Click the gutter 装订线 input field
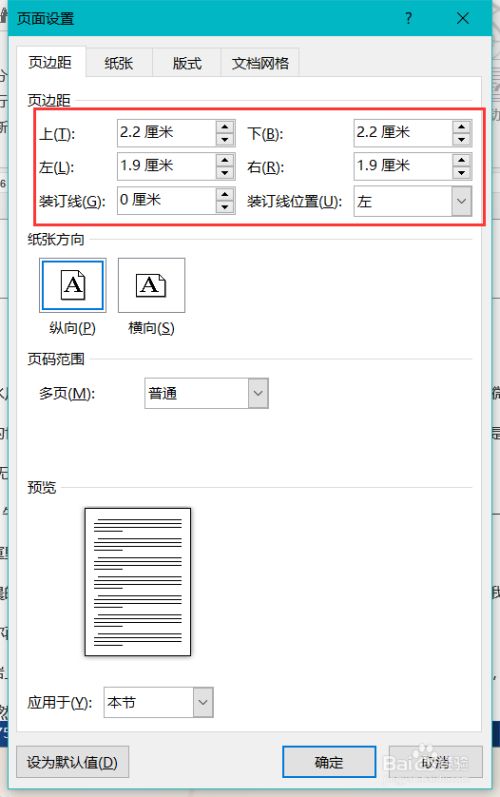Screen dimensions: 500x797 (x=167, y=200)
